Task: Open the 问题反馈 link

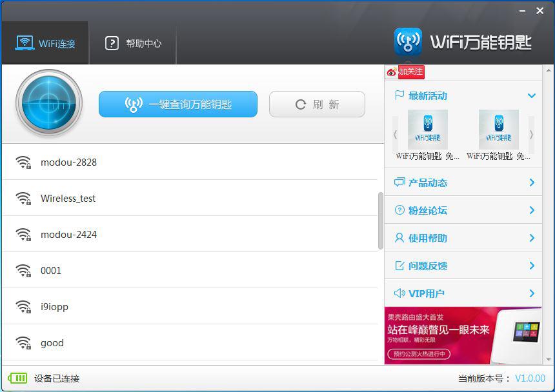Action: 428,266
